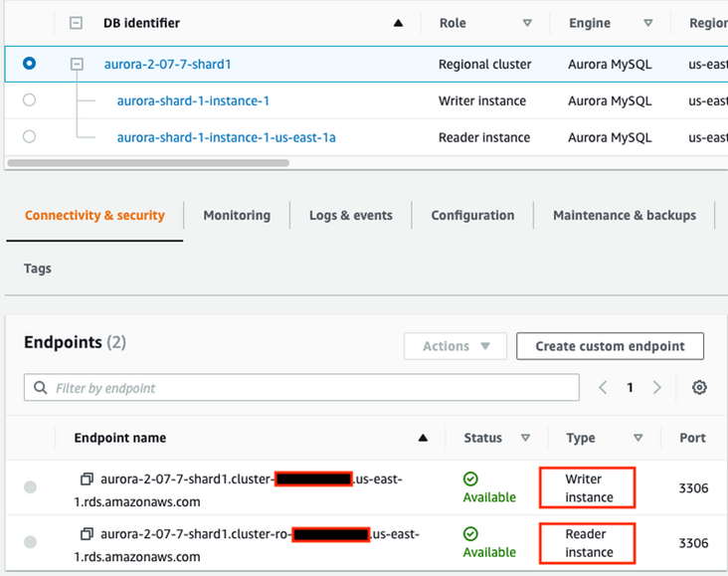This screenshot has width=728, height=576.
Task: Select the cluster-ro endpoint row radio button
Action: pyautogui.click(x=30, y=542)
